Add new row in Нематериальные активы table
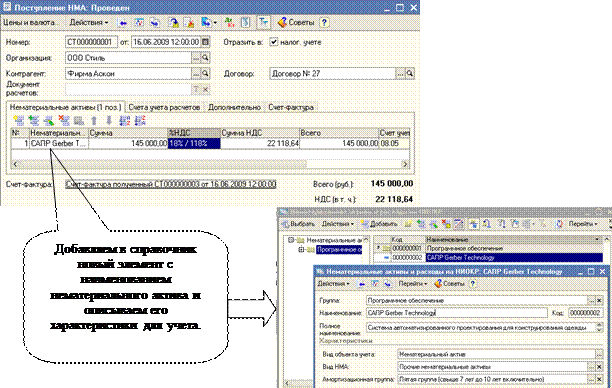Image resolution: width=612 pixels, height=388 pixels. 18,121
